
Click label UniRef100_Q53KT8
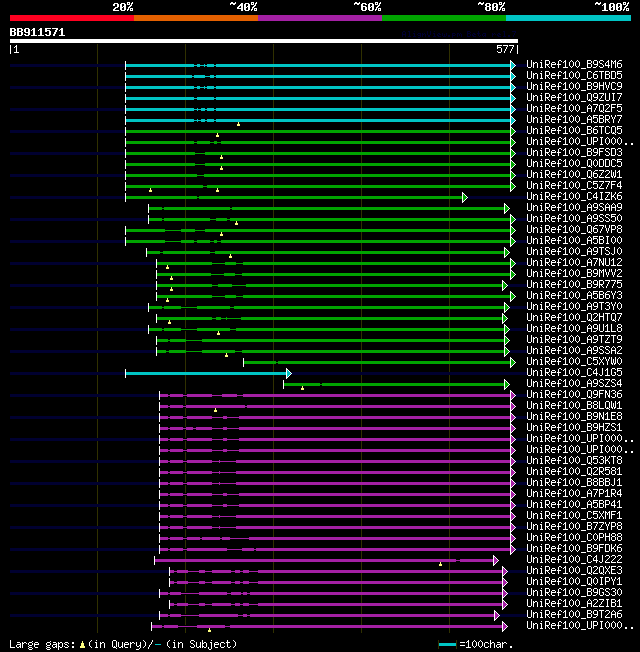pyautogui.click(x=574, y=461)
